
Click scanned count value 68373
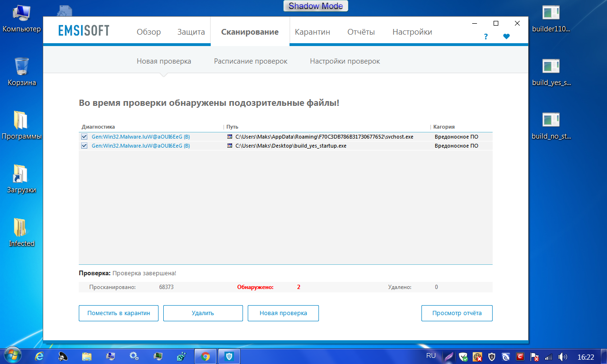click(x=166, y=287)
